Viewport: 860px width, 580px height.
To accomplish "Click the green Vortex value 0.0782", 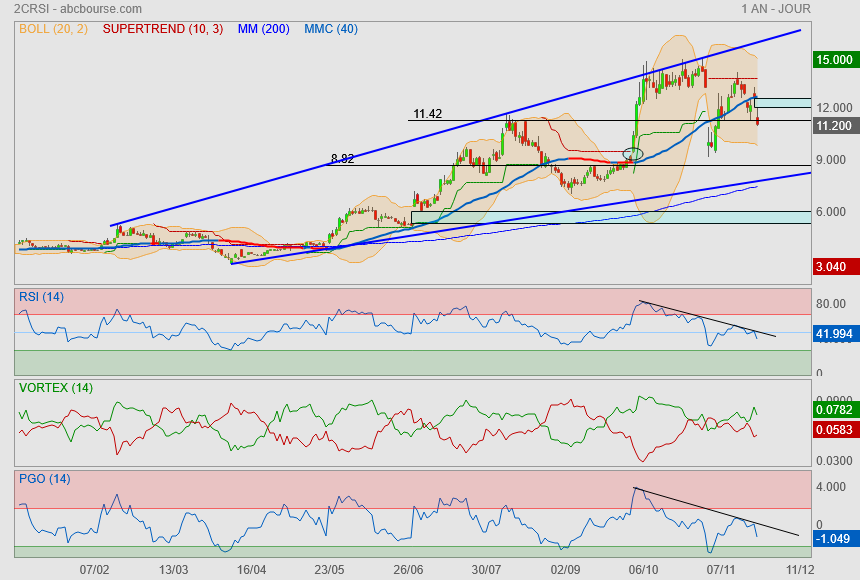I will tap(834, 409).
